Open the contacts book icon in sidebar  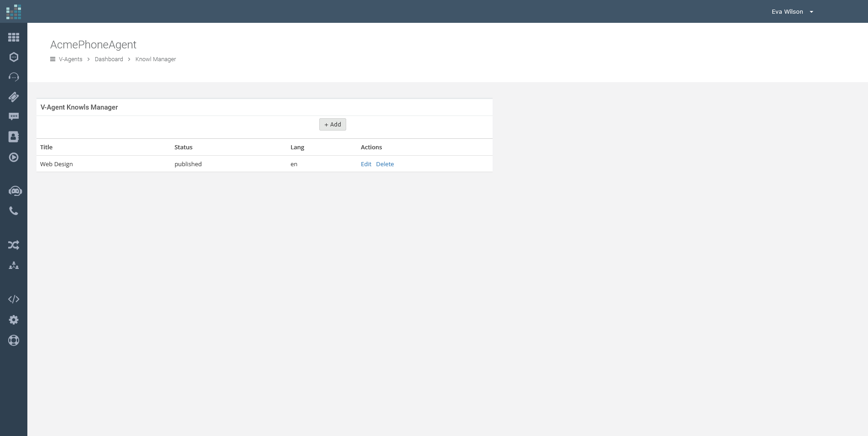(x=14, y=137)
